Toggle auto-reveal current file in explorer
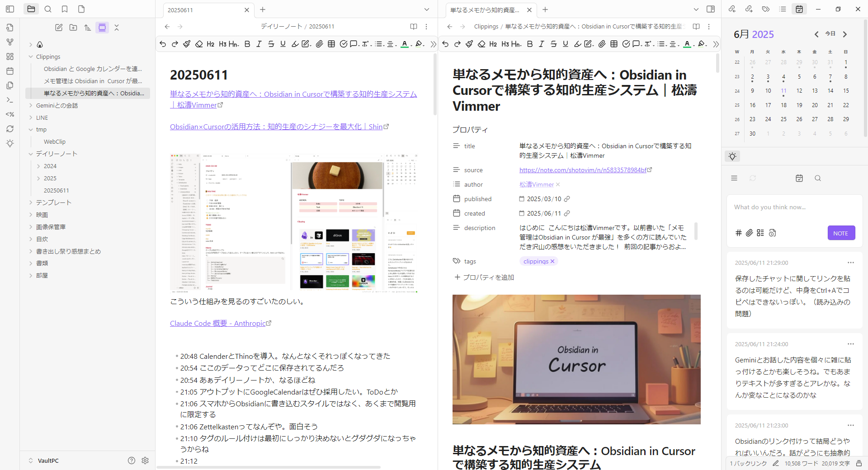This screenshot has height=470, width=868. (102, 28)
